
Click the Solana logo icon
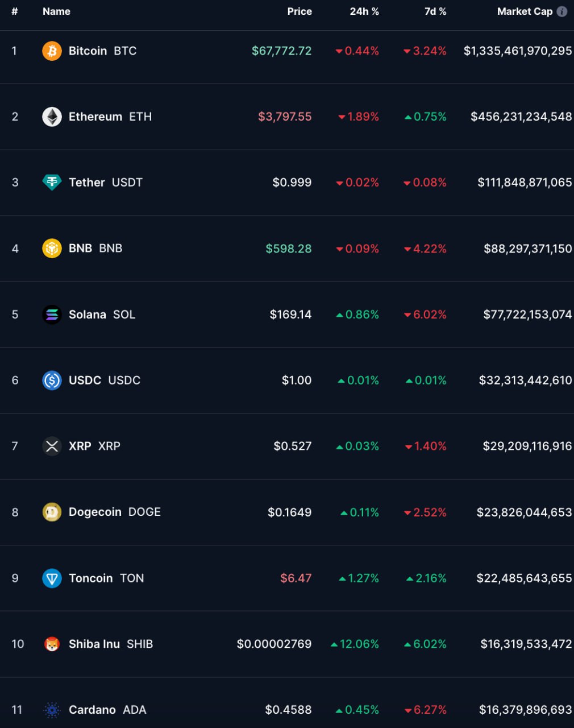52,314
